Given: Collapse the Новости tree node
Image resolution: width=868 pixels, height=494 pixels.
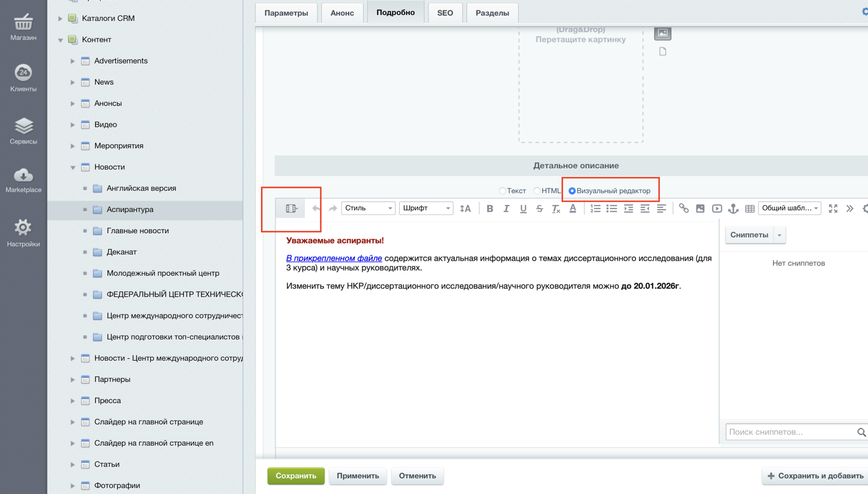Looking at the screenshot, I should (x=73, y=167).
